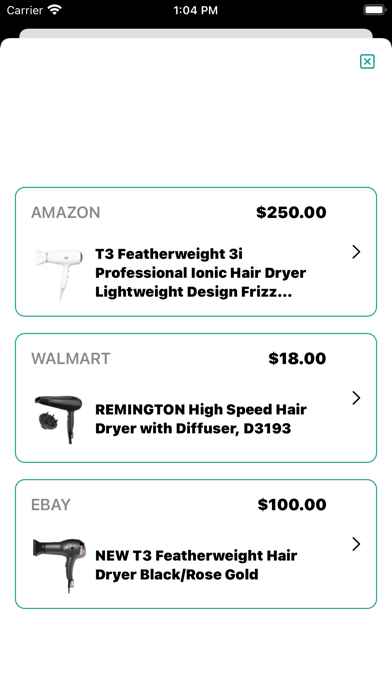392x696 pixels.
Task: Close the product comparison sheet
Action: coord(367,62)
